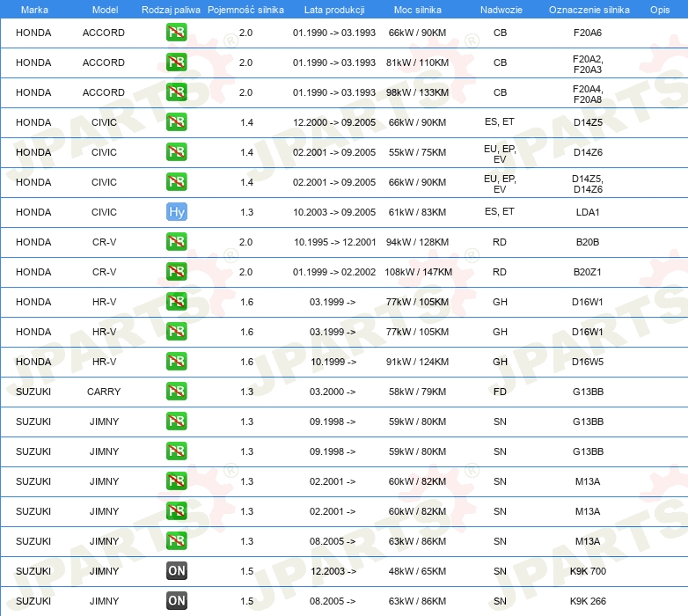Select engine code LDA1
Screen dimensions: 688x616
coord(588,212)
